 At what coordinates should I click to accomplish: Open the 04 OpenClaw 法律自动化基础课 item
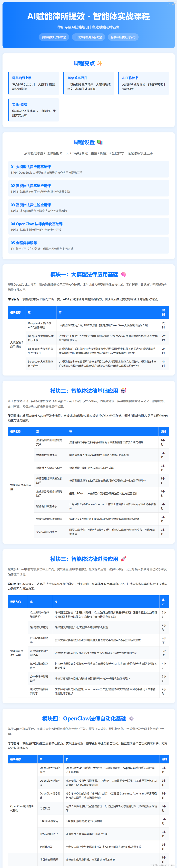tap(89, 226)
